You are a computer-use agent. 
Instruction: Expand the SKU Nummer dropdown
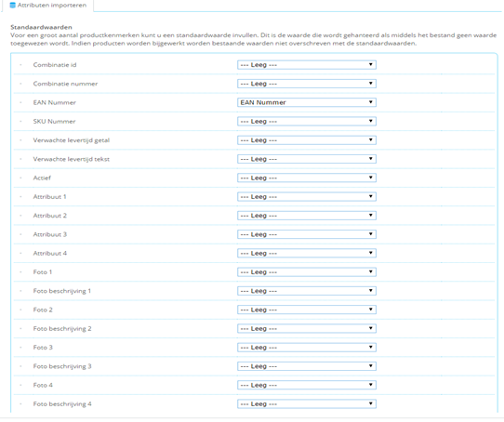(x=307, y=122)
